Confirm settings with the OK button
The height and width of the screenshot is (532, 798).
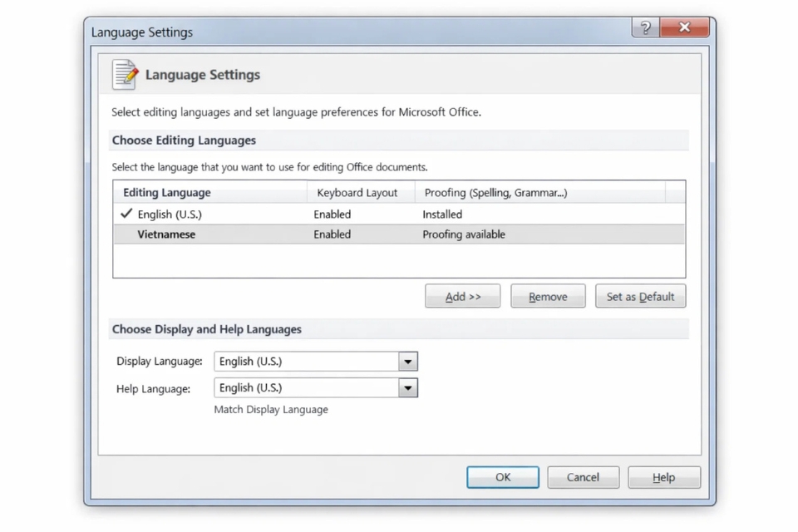point(503,477)
